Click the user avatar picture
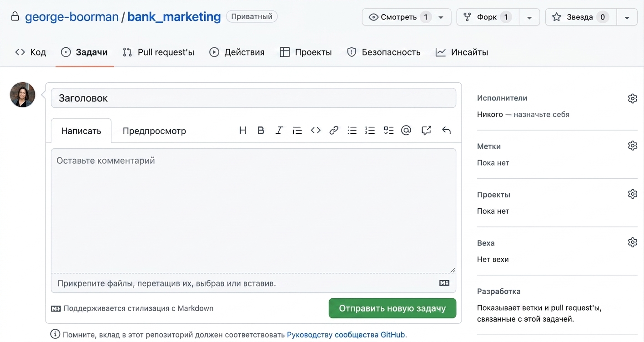644x342 pixels. coord(23,95)
